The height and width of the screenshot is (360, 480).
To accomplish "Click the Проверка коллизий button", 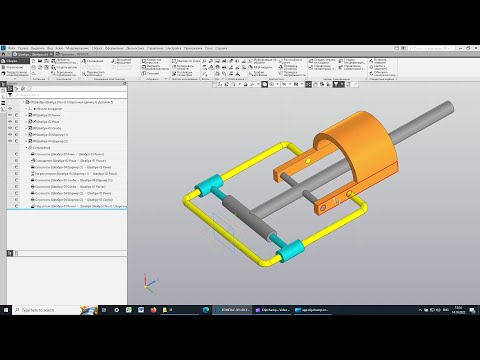I will pos(288,67).
